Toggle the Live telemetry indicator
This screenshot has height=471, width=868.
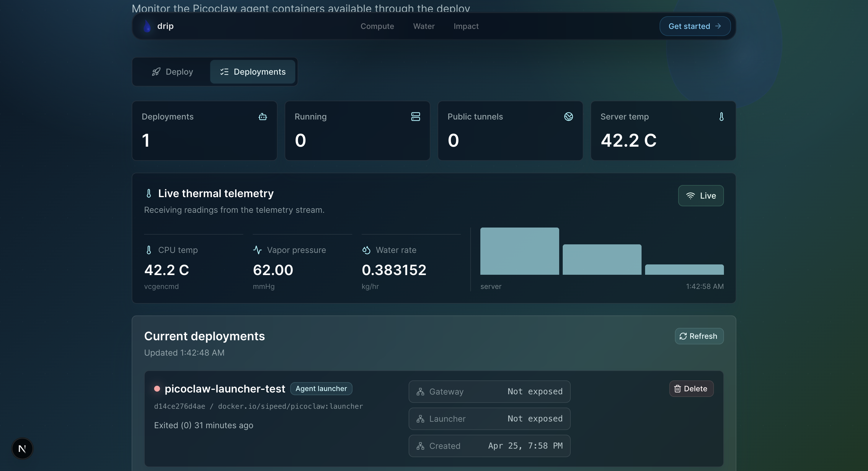point(701,196)
